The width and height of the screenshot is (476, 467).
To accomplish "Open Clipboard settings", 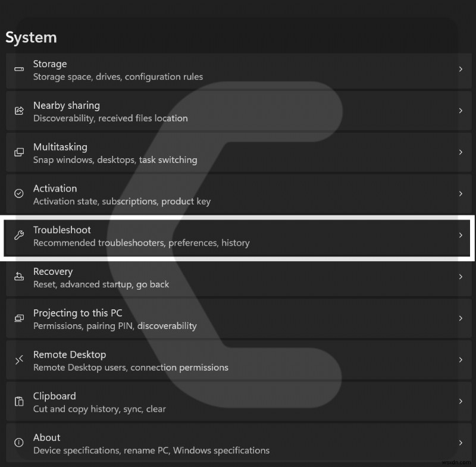I will [x=238, y=402].
